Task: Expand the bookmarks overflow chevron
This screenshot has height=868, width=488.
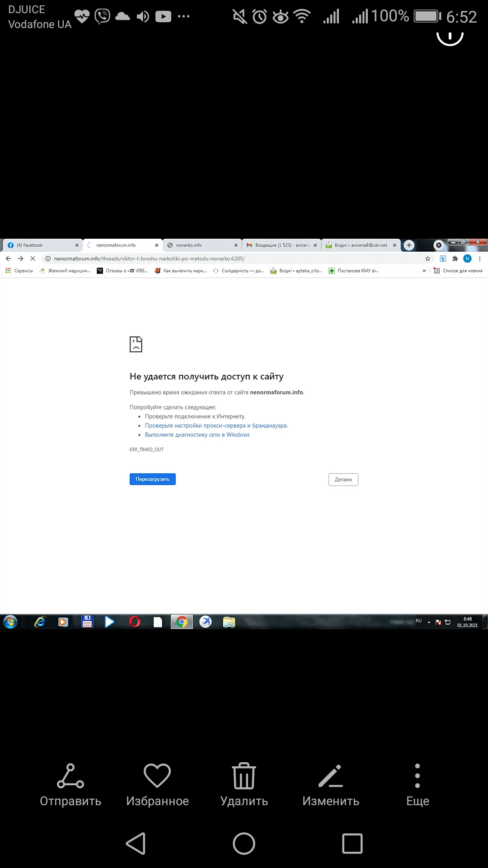Action: [x=424, y=270]
